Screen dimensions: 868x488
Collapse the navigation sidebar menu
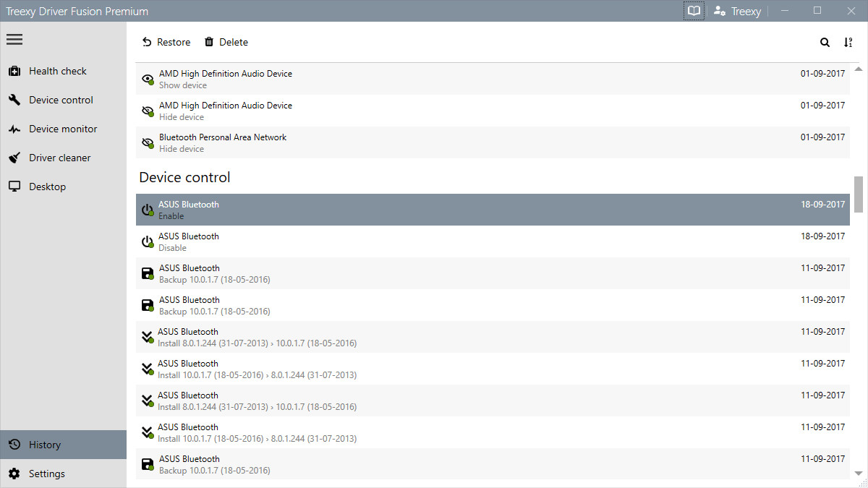click(14, 39)
